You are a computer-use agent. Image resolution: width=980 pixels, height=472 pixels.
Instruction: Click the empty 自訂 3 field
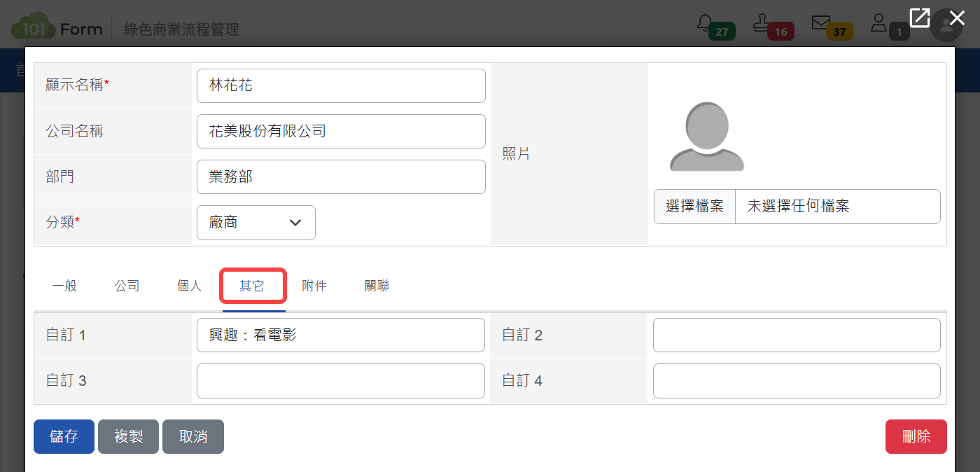[x=341, y=381]
